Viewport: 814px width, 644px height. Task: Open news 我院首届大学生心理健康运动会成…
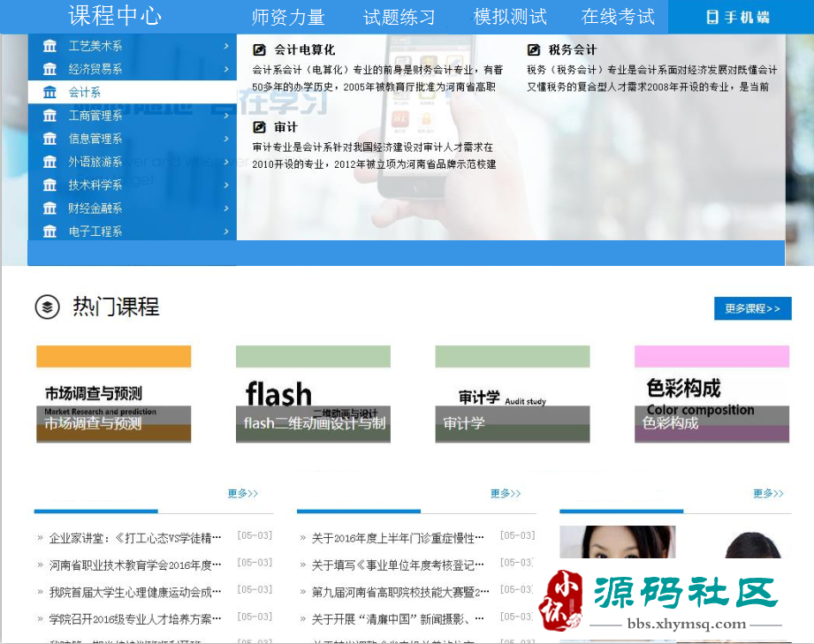tap(135, 592)
